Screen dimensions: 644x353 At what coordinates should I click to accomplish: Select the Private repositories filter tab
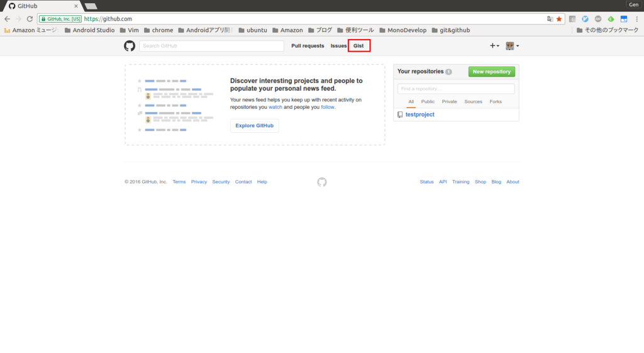449,101
